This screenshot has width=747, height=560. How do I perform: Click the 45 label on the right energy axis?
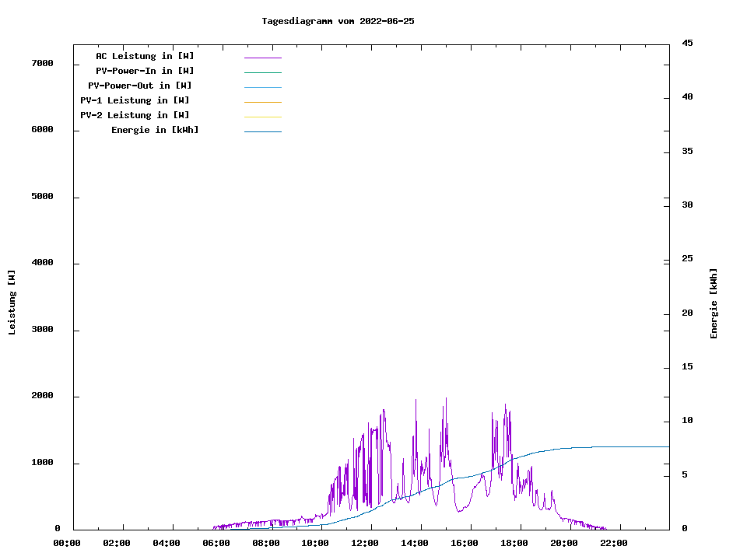tap(687, 43)
